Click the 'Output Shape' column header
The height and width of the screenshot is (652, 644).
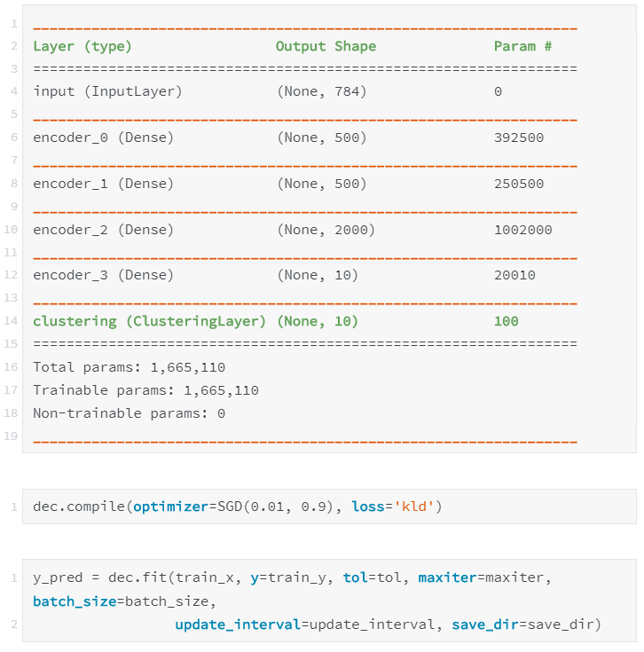click(326, 46)
